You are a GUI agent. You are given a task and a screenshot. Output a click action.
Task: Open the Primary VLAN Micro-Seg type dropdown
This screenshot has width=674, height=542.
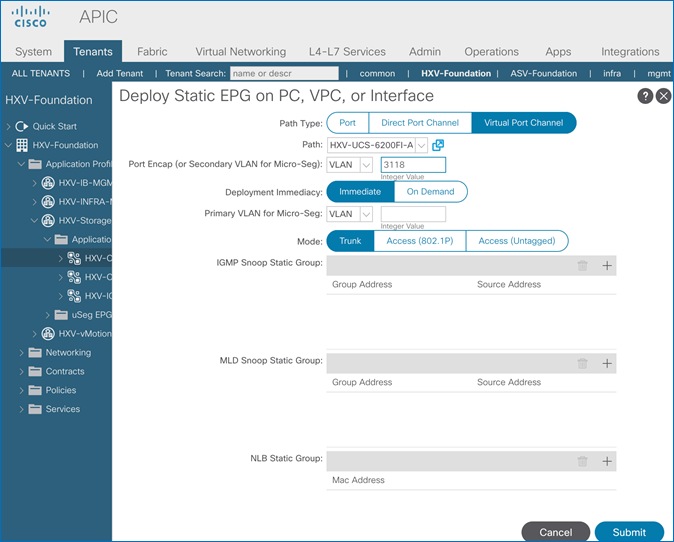[349, 214]
